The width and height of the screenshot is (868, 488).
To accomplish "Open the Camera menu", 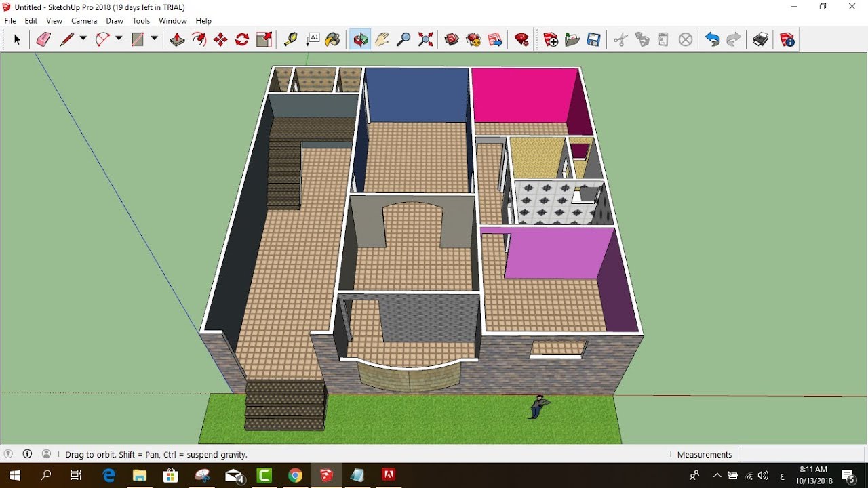I will (x=84, y=21).
